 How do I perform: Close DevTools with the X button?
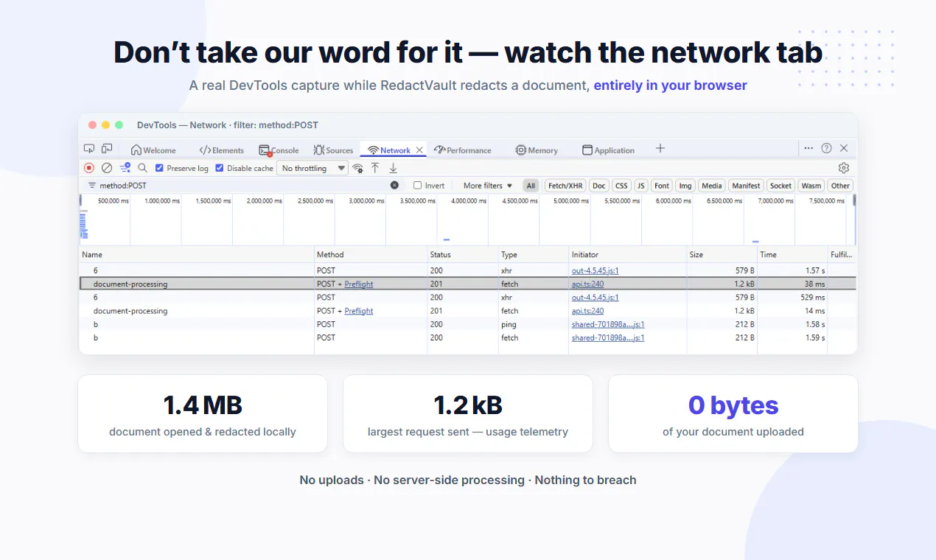click(x=844, y=148)
